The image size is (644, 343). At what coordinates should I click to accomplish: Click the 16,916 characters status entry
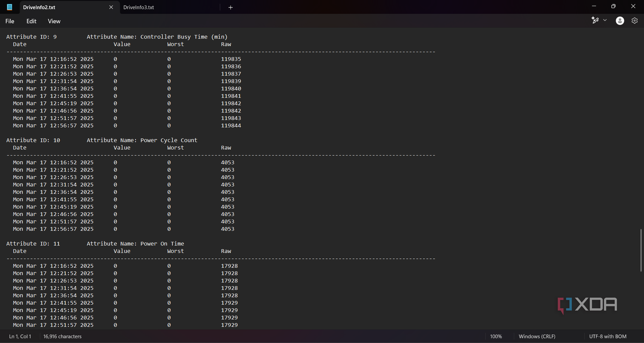click(63, 337)
